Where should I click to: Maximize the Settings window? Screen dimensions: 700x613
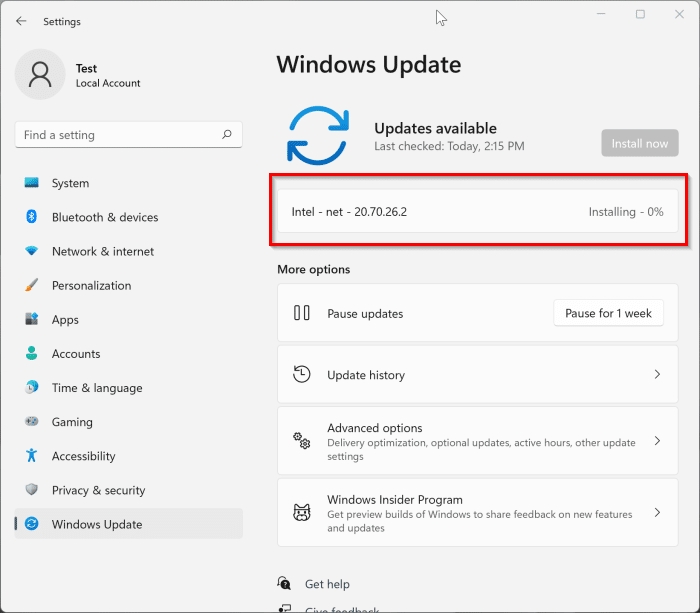(x=640, y=14)
